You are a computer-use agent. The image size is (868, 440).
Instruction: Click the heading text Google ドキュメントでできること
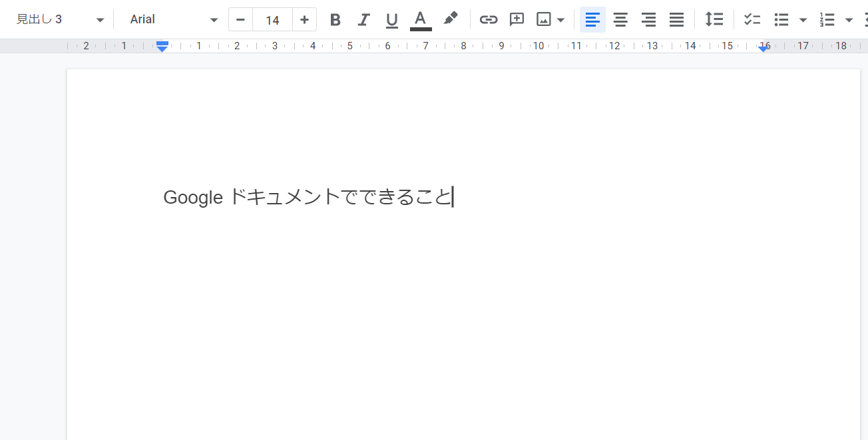pyautogui.click(x=308, y=197)
